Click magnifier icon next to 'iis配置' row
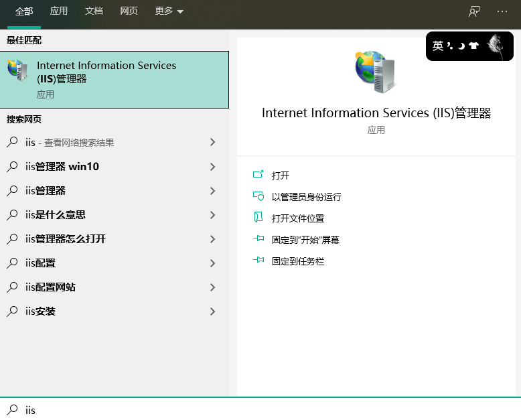 pyautogui.click(x=12, y=263)
